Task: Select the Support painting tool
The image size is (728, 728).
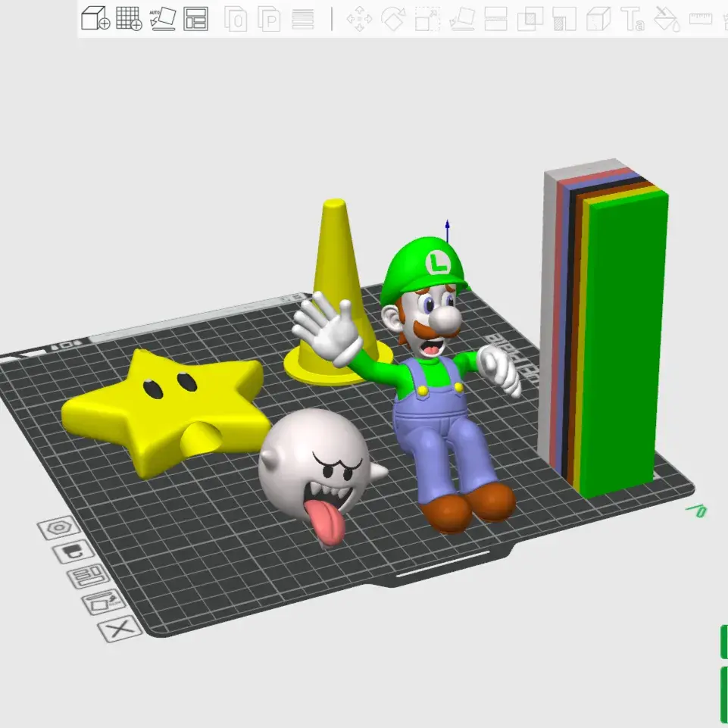Action: 564,19
